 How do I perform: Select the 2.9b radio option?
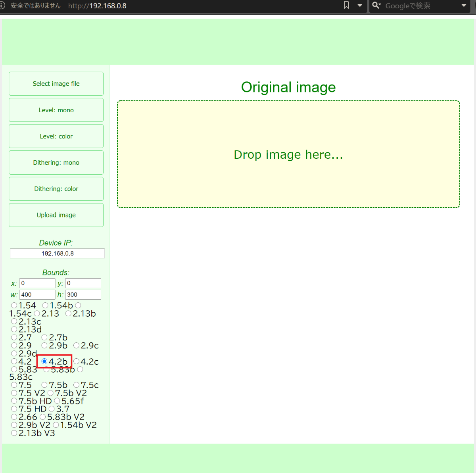44,345
